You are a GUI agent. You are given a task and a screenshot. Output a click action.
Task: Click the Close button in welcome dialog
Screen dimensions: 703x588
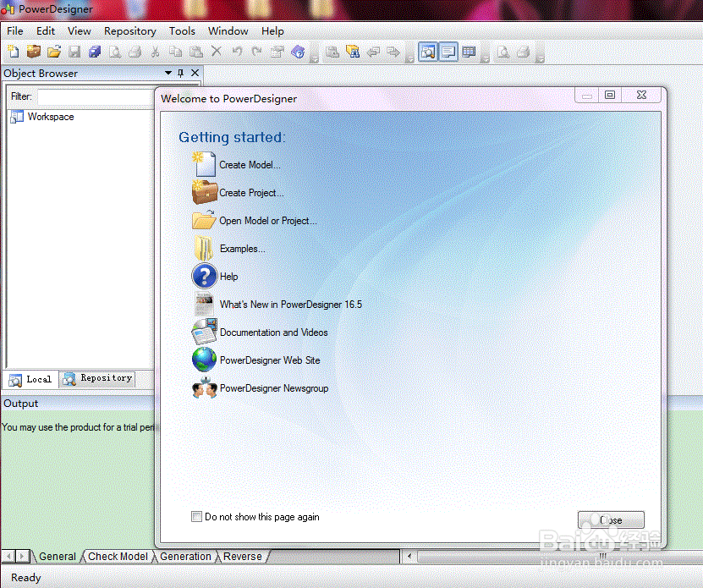[611, 519]
